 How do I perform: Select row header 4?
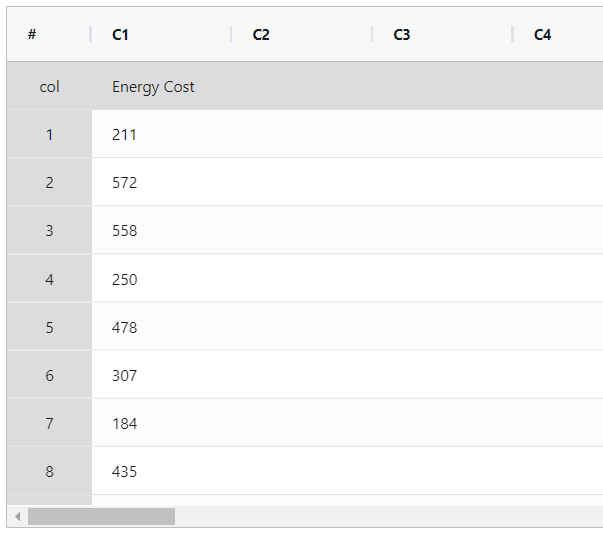[x=50, y=279]
